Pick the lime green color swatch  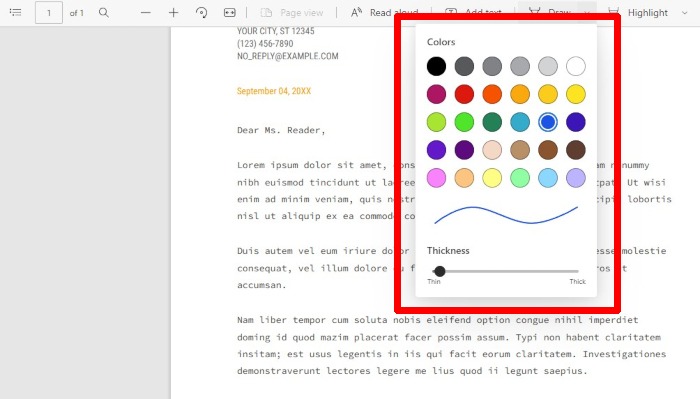coord(436,122)
